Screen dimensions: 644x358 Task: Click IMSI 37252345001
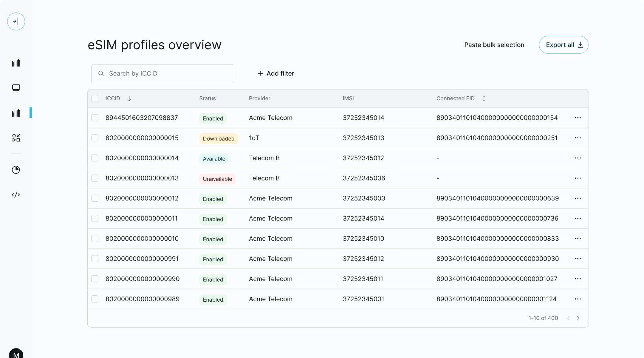363,299
